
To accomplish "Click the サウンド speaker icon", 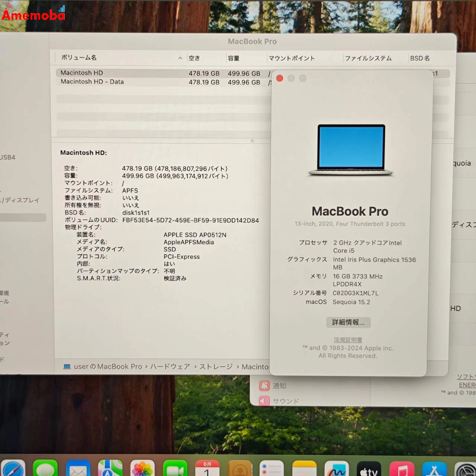I will tap(264, 401).
